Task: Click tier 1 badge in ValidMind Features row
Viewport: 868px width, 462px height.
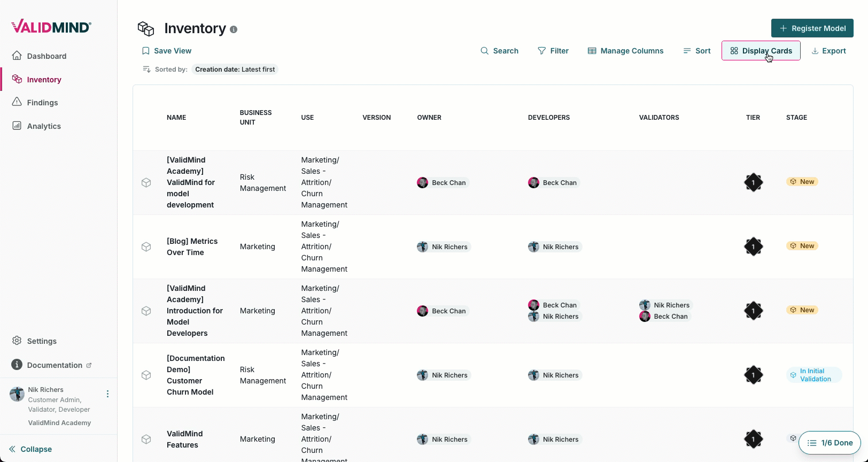Action: pos(753,439)
